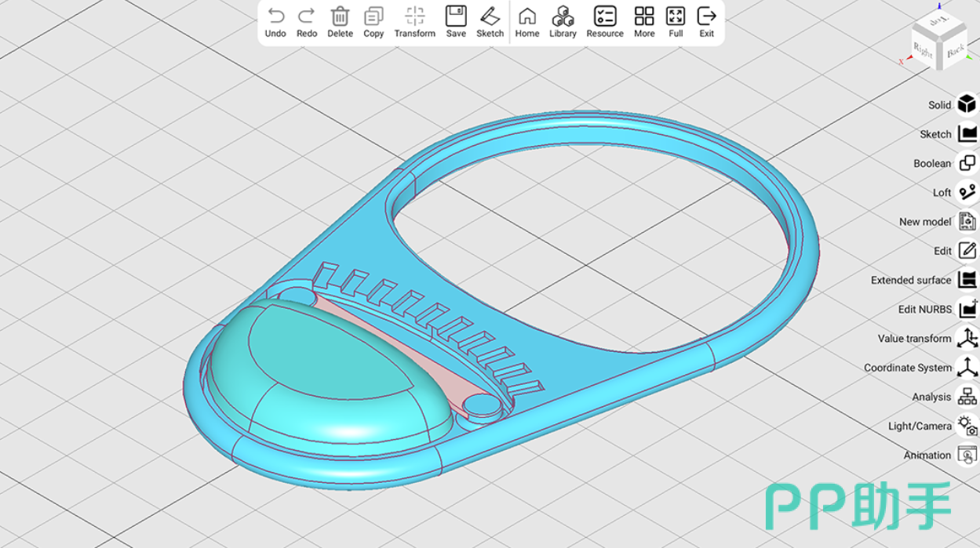Save the model with Save icon
980x548 pixels.
tap(456, 16)
